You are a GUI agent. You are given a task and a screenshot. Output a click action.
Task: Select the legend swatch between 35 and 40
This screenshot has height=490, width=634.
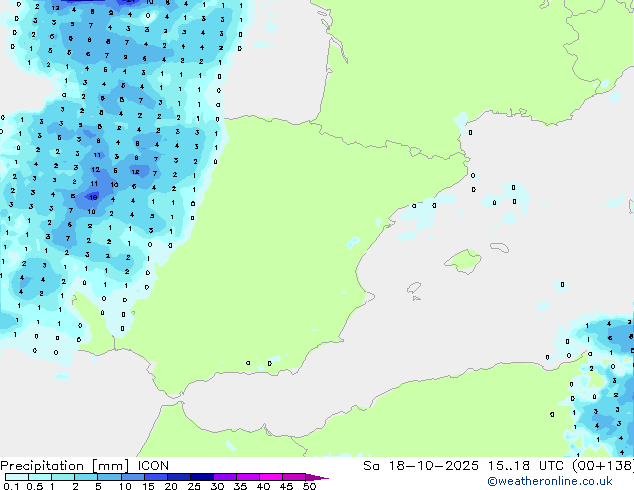click(248, 477)
